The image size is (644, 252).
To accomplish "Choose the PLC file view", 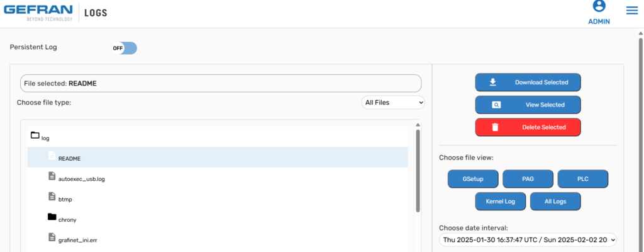I will pyautogui.click(x=583, y=179).
